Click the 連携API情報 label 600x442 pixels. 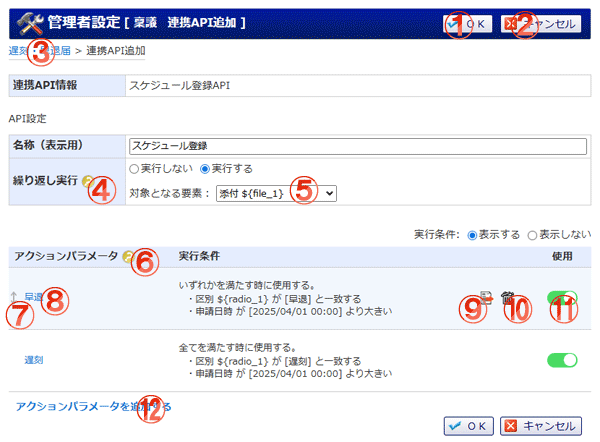click(x=45, y=85)
